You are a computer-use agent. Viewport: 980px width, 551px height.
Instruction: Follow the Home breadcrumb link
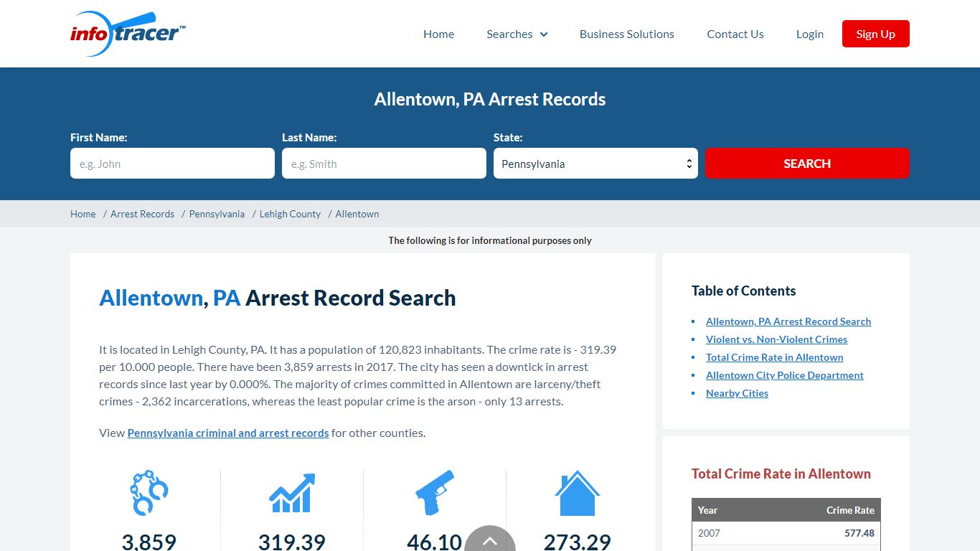click(x=83, y=214)
